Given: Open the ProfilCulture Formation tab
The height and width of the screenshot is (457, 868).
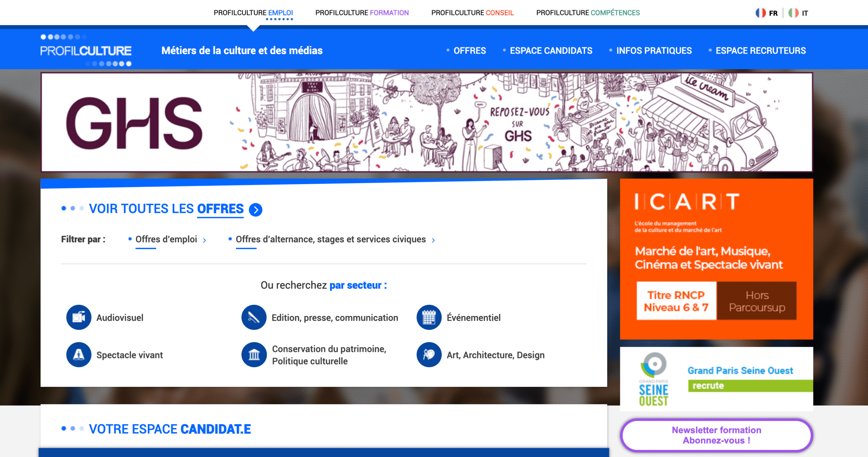Looking at the screenshot, I should tap(362, 13).
